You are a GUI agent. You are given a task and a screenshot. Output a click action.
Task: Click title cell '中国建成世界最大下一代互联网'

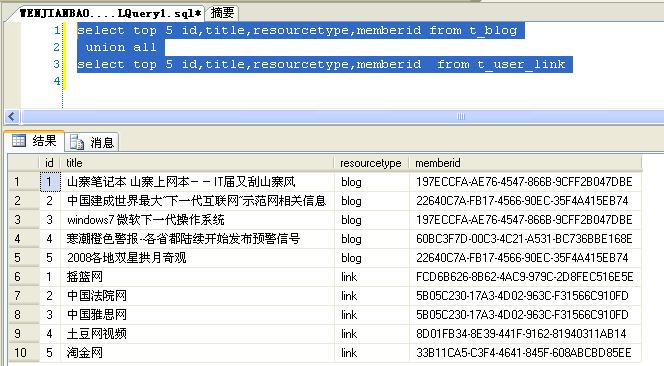click(x=197, y=201)
